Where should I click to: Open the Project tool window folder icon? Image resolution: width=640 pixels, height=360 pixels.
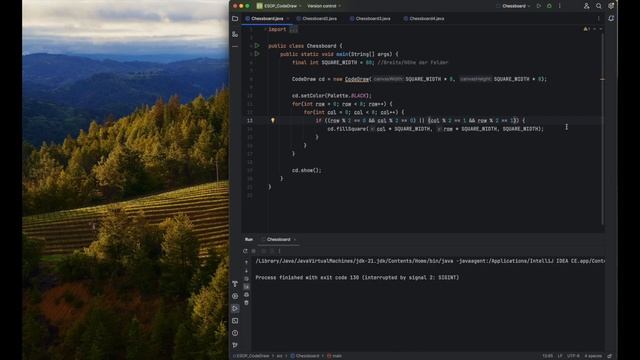(235, 19)
